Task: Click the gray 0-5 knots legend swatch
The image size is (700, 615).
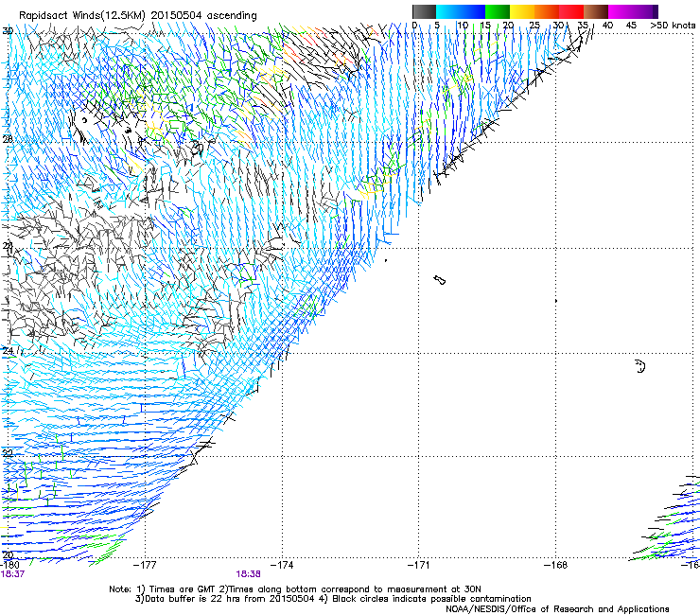Action: pos(424,11)
